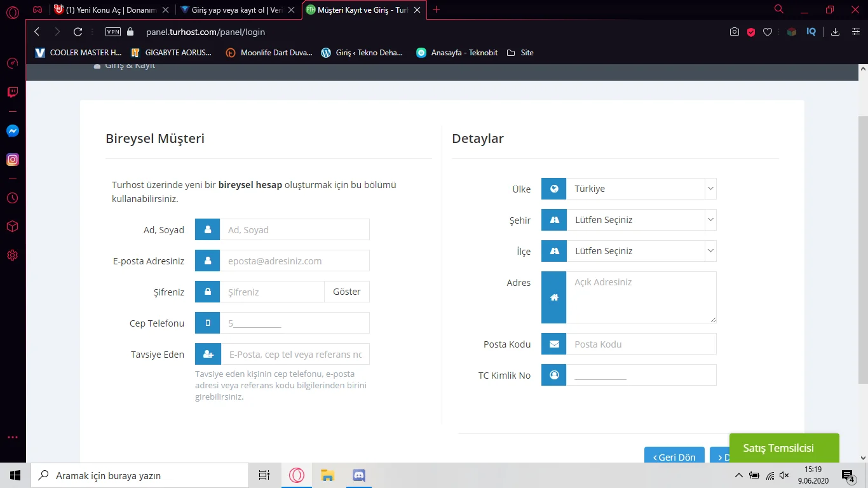
Task: Show password with Göster button
Action: (x=347, y=292)
